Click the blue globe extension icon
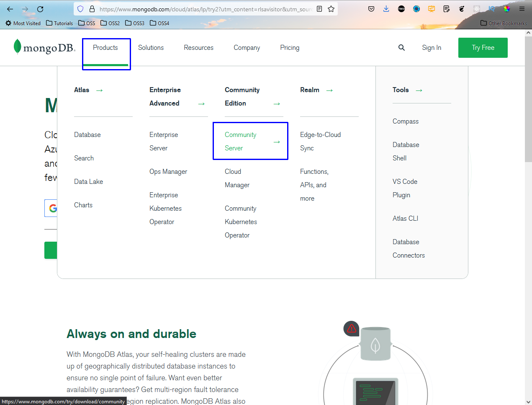Screen dimensions: 532x405 pos(416,9)
